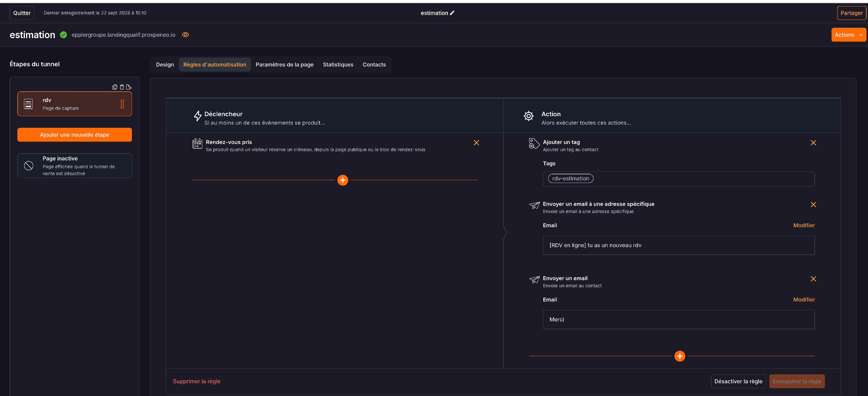Grab the orange drag handle on rdv
Image resolution: width=868 pixels, height=396 pixels.
click(122, 104)
